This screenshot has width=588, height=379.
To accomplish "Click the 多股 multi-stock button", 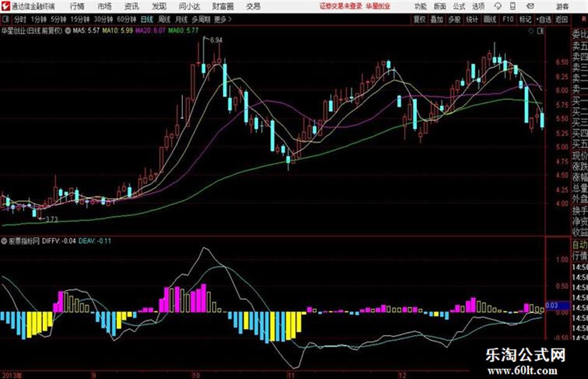I will point(454,19).
